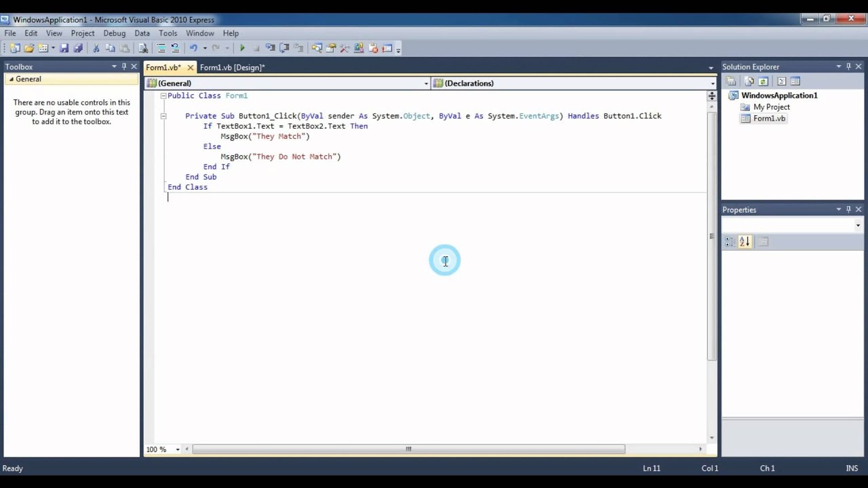Click View Designer icon in Solution Explorer

point(795,81)
